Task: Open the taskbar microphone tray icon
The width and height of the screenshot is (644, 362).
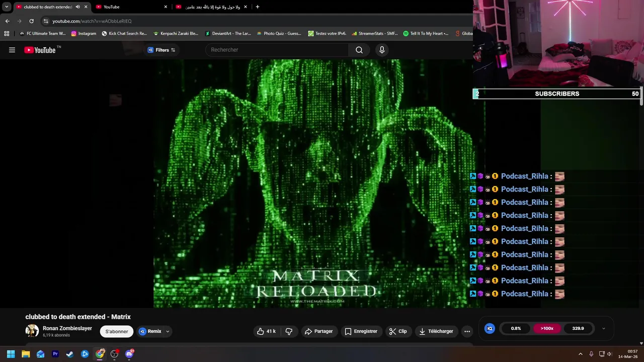Action: [x=591, y=354]
